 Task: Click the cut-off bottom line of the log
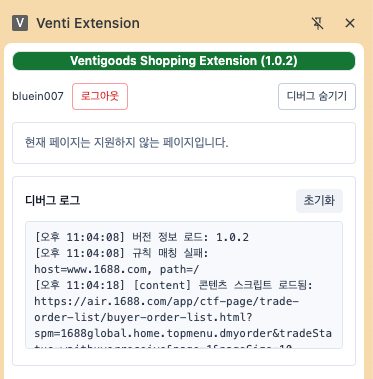pos(163,347)
